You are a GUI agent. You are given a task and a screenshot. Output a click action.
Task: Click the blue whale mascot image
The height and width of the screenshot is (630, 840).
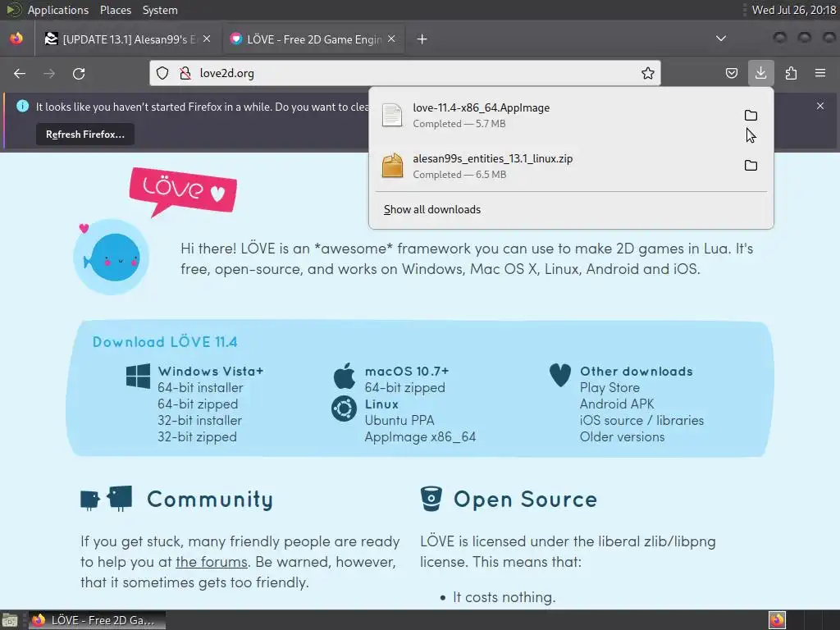coord(111,257)
